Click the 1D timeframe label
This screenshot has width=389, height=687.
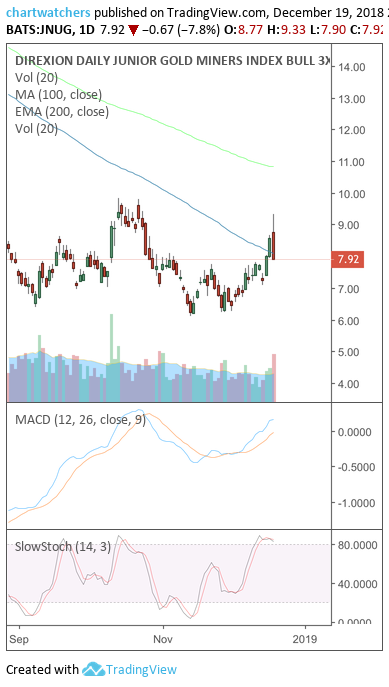tap(86, 31)
